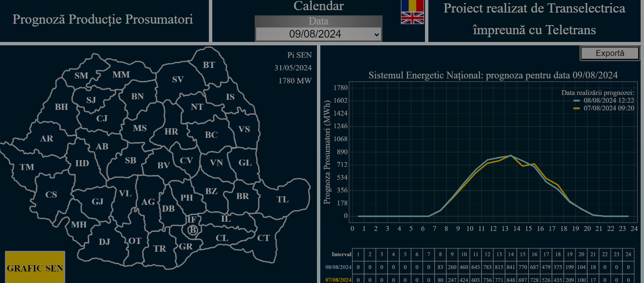Open the Data date dropdown
The image size is (644, 283).
click(318, 34)
